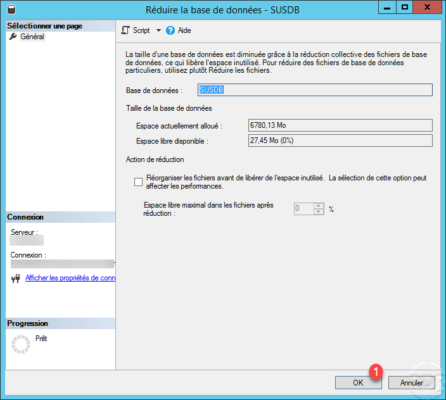Screen dimensions: 446x400
Task: Click the Script icon in toolbar
Action: (x=125, y=30)
